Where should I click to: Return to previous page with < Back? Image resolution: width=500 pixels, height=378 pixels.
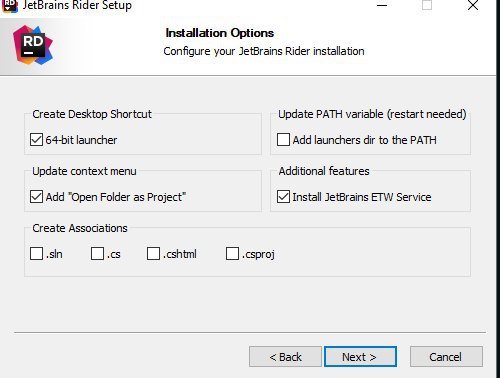click(285, 357)
